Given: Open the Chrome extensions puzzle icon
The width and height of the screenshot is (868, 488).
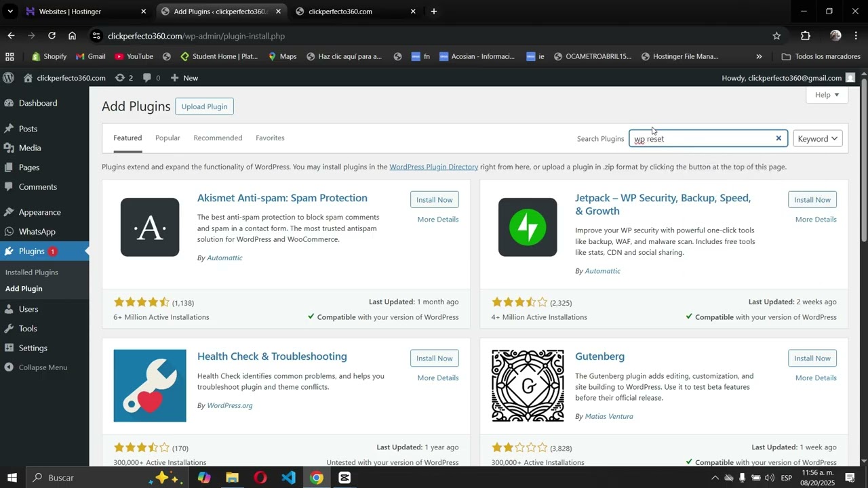Looking at the screenshot, I should tap(806, 36).
